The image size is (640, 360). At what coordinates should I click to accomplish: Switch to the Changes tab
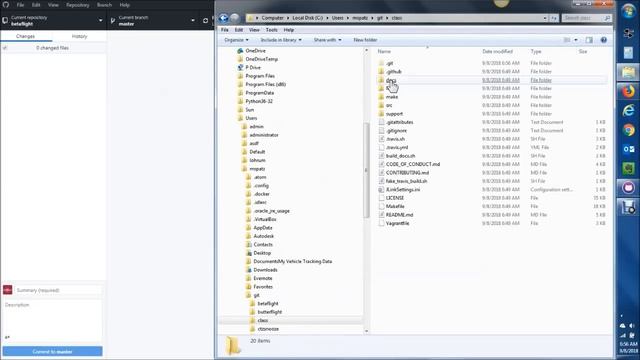26,36
